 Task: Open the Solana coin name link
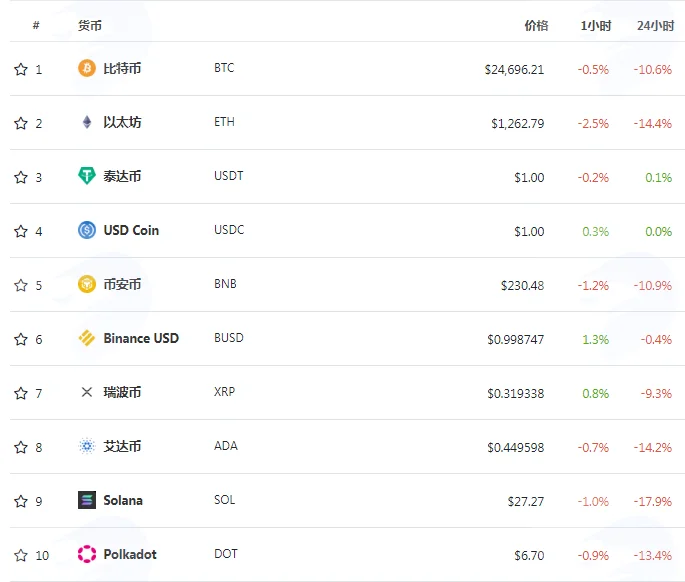tap(123, 500)
